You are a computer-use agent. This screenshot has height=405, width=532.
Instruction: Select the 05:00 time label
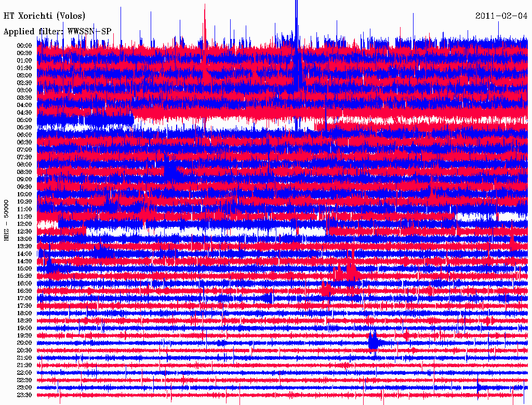pos(24,120)
